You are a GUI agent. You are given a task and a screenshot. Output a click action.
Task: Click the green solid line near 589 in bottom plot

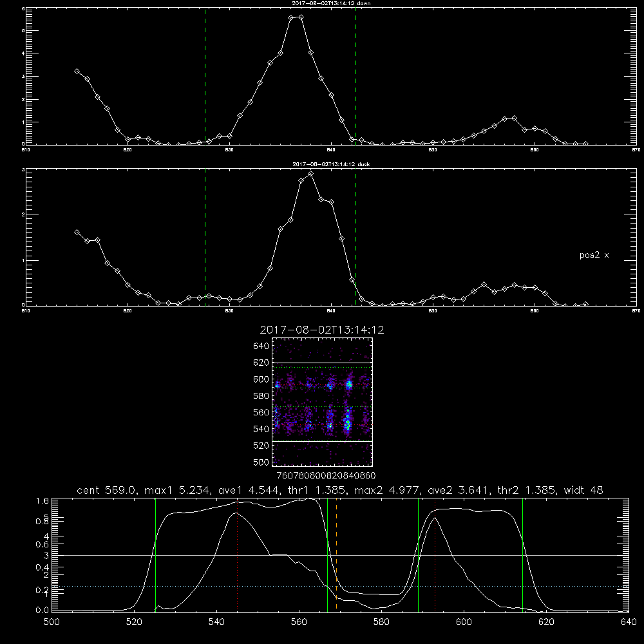coord(418,554)
